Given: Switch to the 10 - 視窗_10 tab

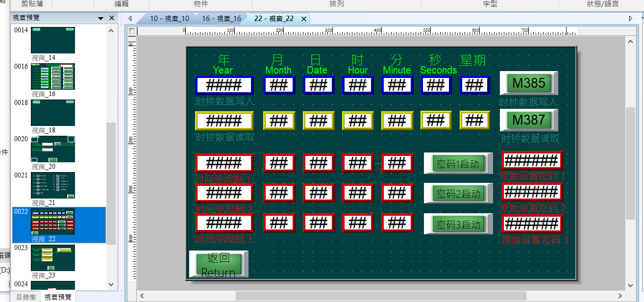Looking at the screenshot, I should click(169, 19).
